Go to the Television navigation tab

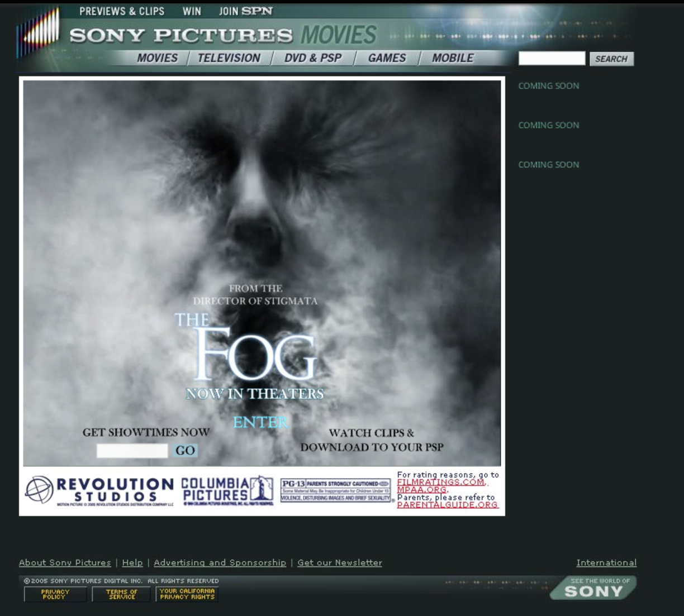[x=229, y=58]
